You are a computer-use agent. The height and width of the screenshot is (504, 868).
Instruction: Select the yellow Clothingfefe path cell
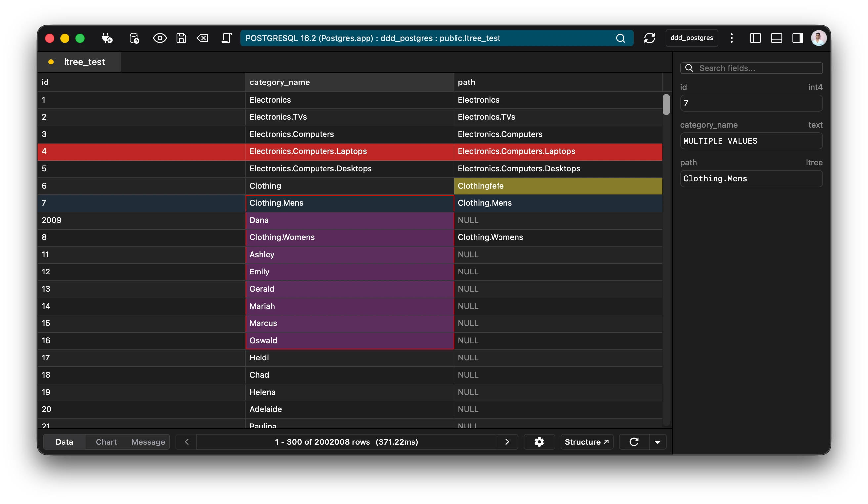558,186
